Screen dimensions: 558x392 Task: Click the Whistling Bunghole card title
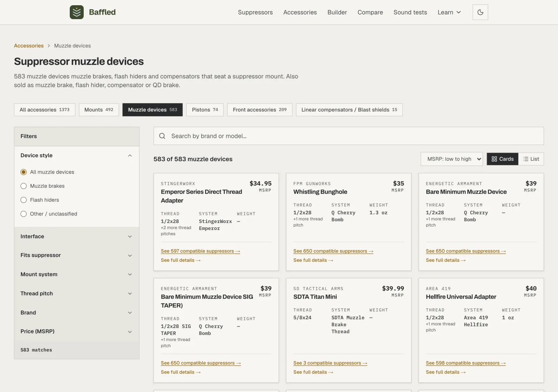[320, 192]
